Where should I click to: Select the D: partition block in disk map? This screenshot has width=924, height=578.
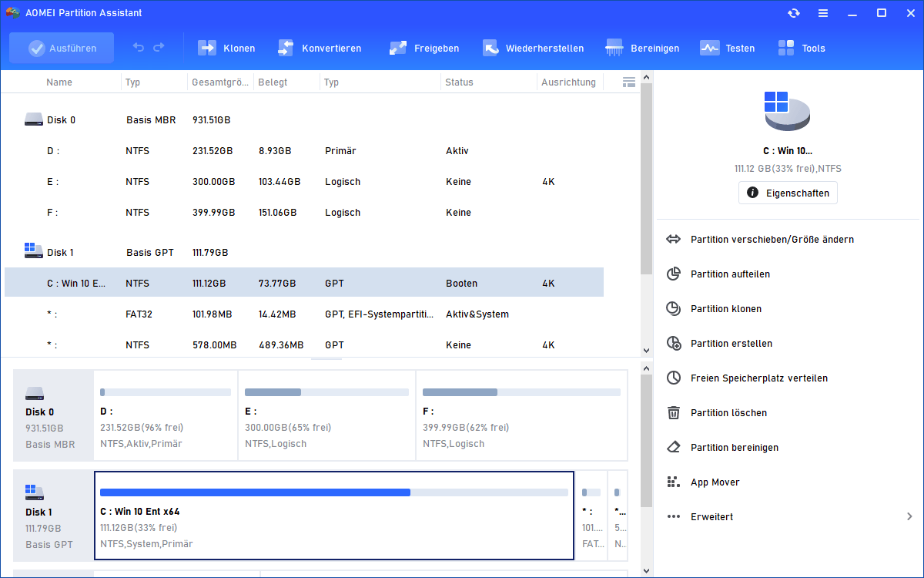[x=166, y=415]
